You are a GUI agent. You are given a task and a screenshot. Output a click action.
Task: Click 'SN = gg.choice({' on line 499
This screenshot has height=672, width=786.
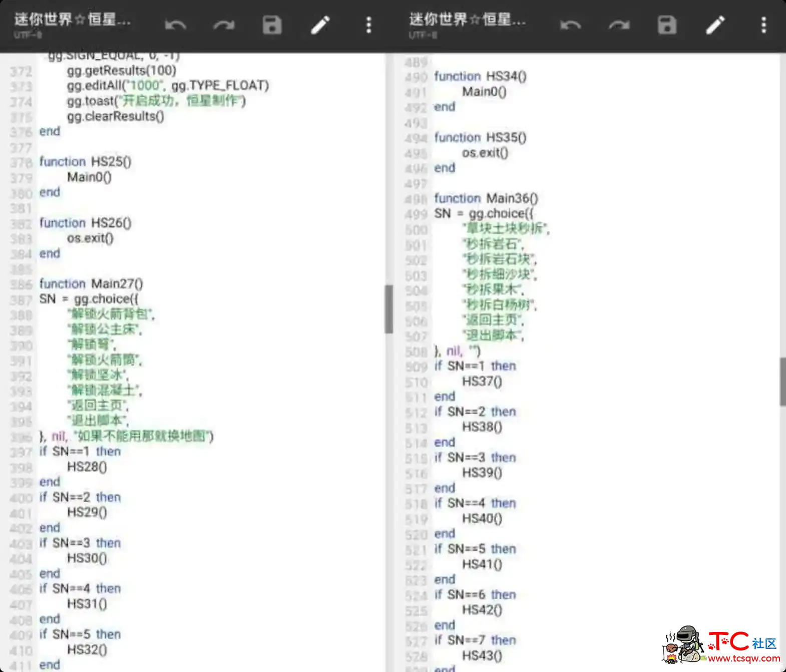(484, 214)
